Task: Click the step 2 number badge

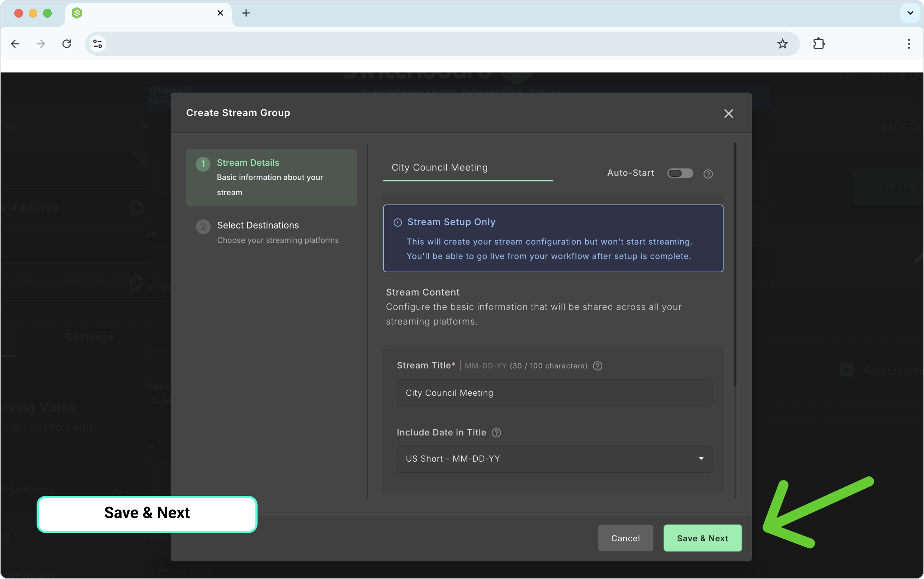Action: 203,227
